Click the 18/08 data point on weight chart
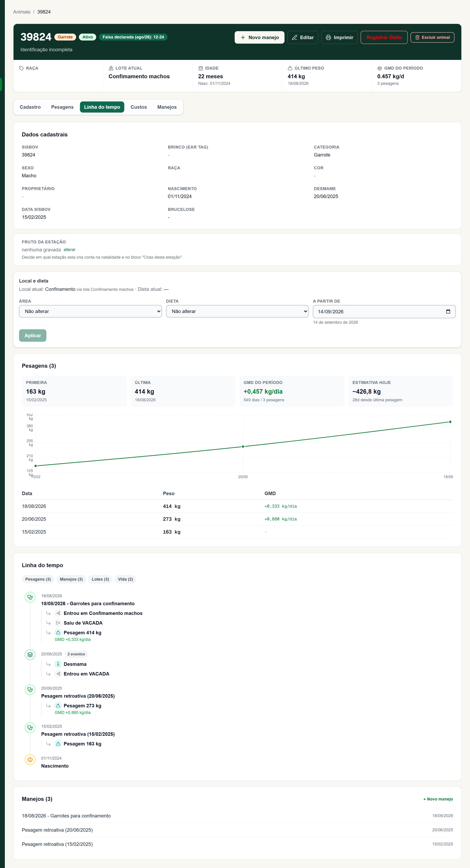 tap(450, 422)
